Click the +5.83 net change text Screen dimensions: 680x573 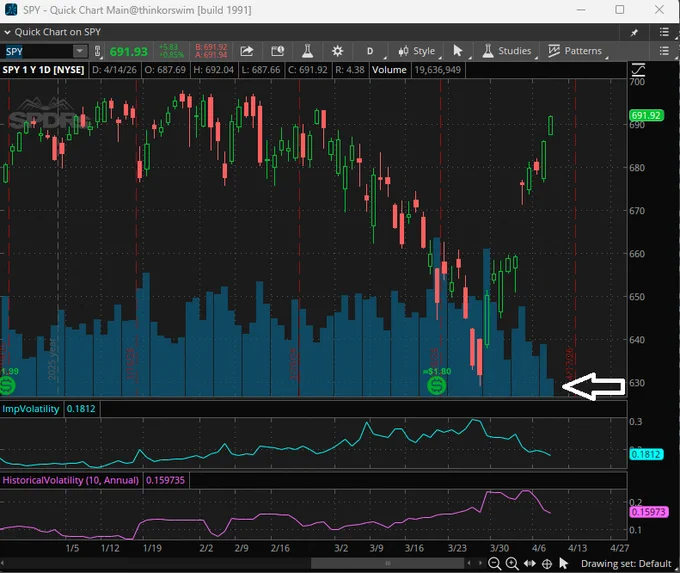pyautogui.click(x=168, y=47)
